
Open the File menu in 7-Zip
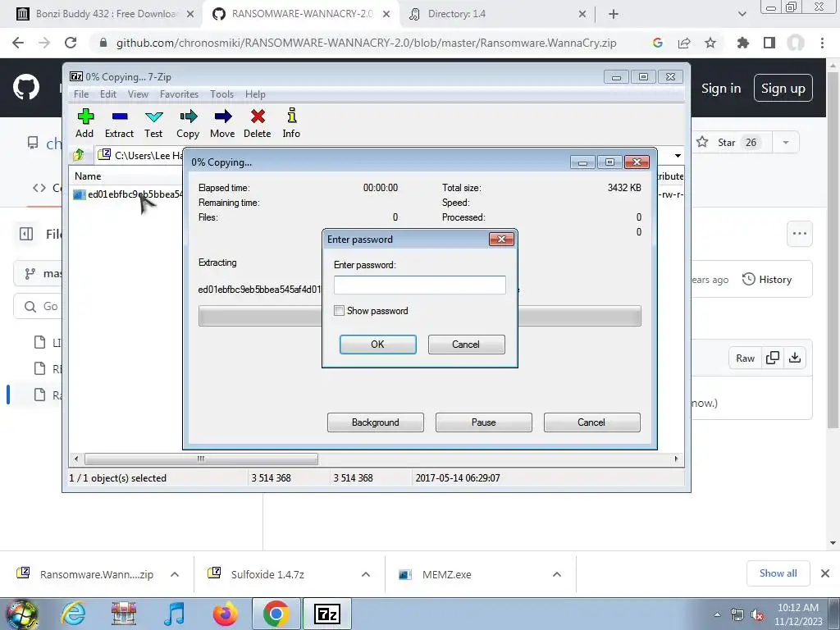[81, 94]
